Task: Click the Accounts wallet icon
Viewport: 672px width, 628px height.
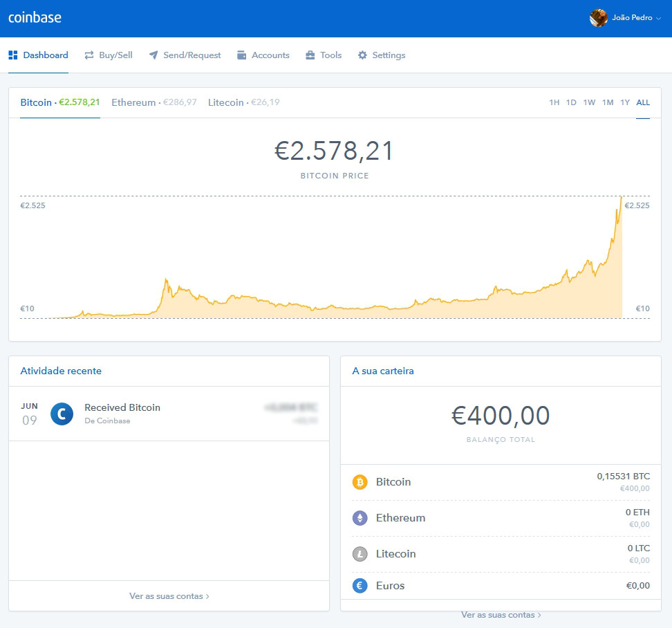Action: tap(242, 55)
